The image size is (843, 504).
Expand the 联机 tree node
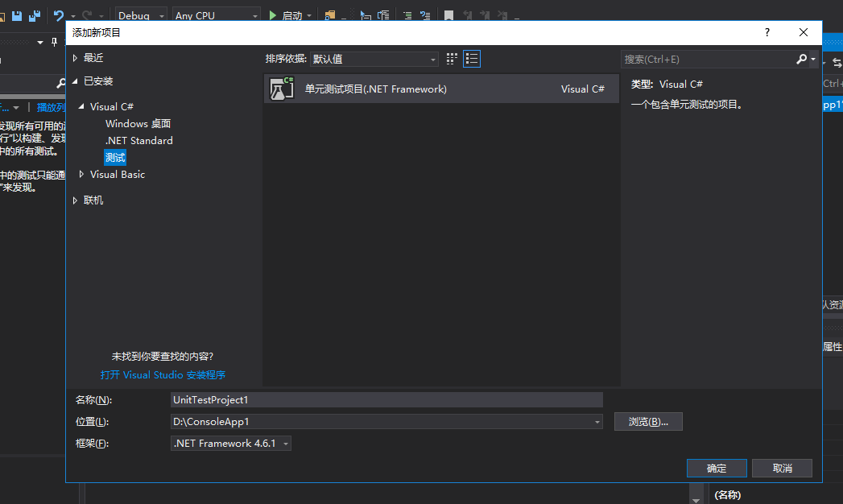tap(75, 200)
